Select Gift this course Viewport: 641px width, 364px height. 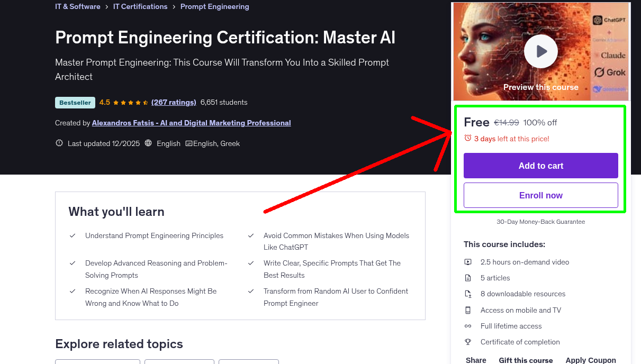[x=526, y=360]
